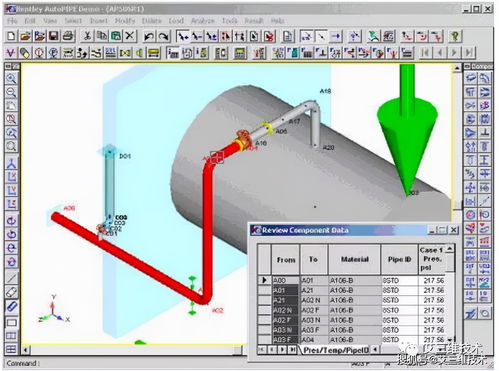Image resolution: width=499 pixels, height=371 pixels.
Task: Open the File menu
Action: pos(12,21)
